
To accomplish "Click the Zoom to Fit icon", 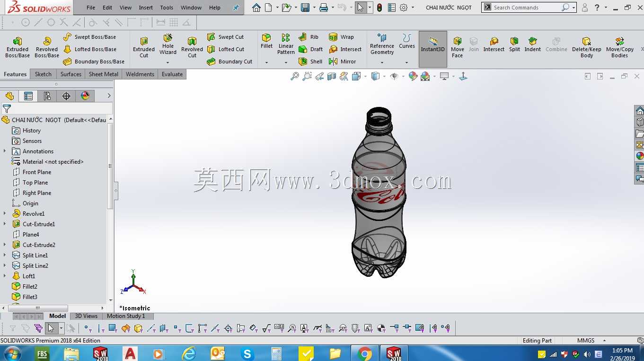I will [x=295, y=76].
